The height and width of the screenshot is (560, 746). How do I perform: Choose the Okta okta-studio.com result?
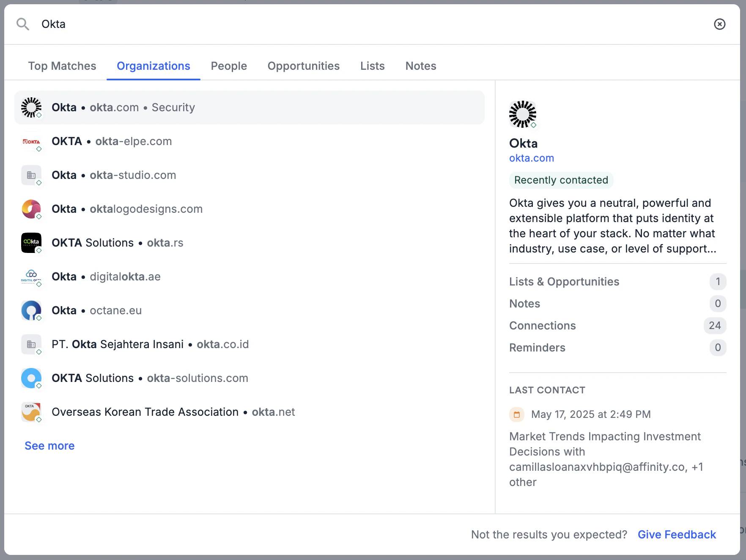click(x=250, y=175)
